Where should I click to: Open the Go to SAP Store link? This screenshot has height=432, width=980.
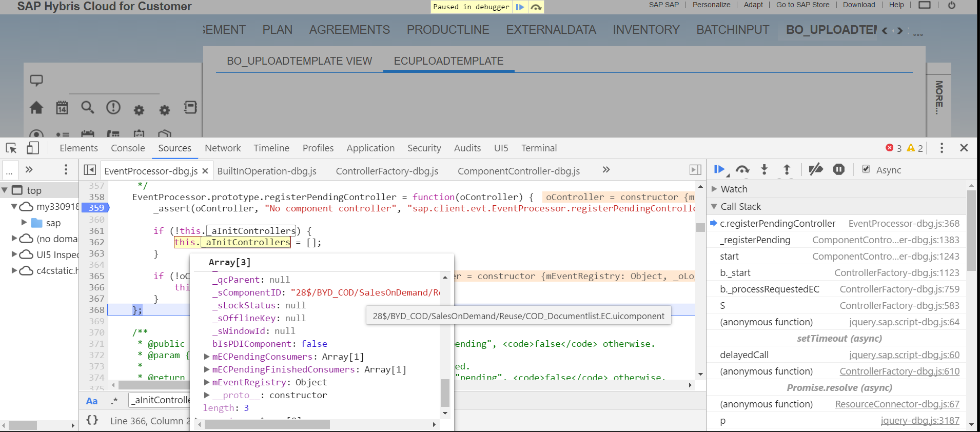point(802,5)
